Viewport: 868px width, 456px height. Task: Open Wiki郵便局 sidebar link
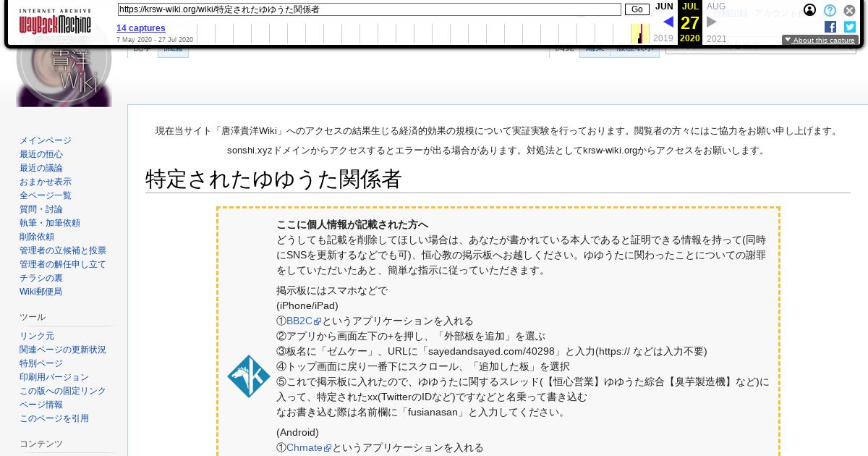(41, 292)
